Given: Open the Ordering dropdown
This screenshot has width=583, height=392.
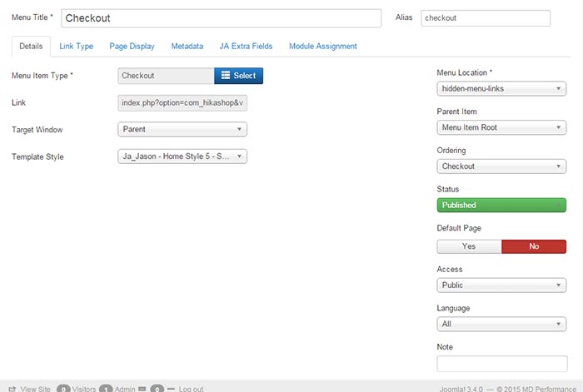Looking at the screenshot, I should (x=501, y=166).
